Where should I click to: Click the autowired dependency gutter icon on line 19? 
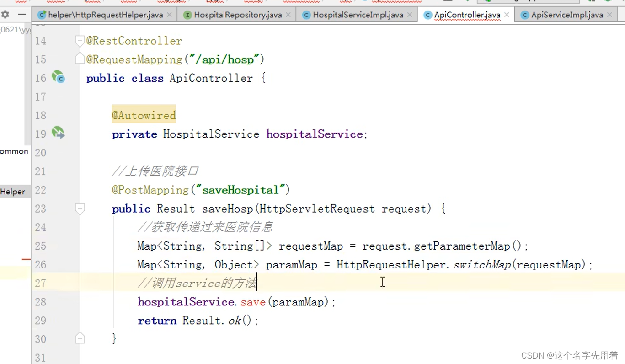tap(58, 133)
